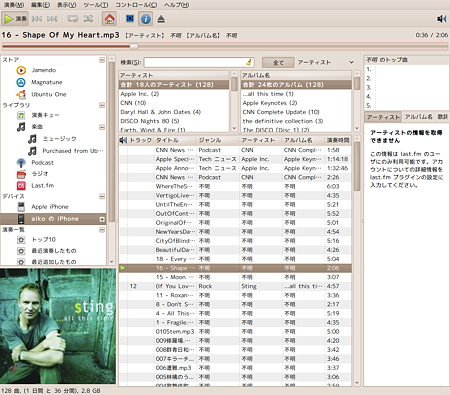Expand aiko の iPhone entry
The image size is (450, 395).
coord(102,219)
